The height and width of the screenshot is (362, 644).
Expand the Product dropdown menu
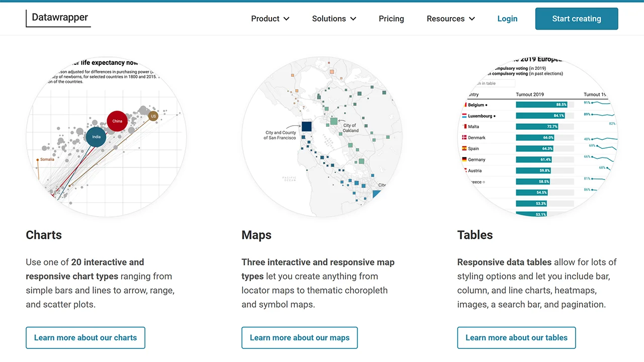[x=270, y=19]
